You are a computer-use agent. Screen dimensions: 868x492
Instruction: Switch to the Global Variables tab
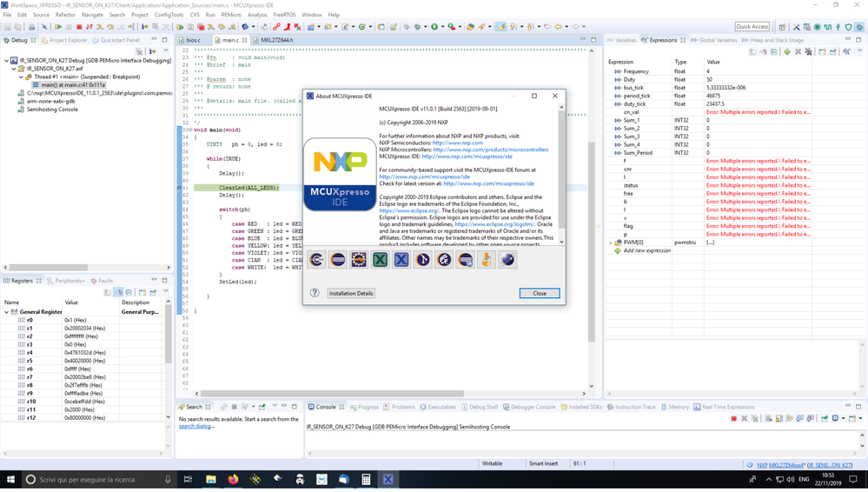click(x=714, y=40)
